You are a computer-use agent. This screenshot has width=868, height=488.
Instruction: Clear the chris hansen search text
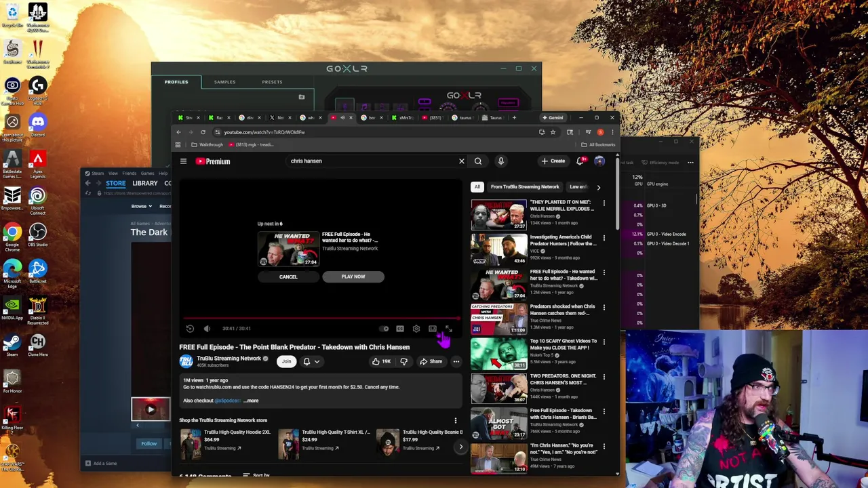click(x=462, y=161)
